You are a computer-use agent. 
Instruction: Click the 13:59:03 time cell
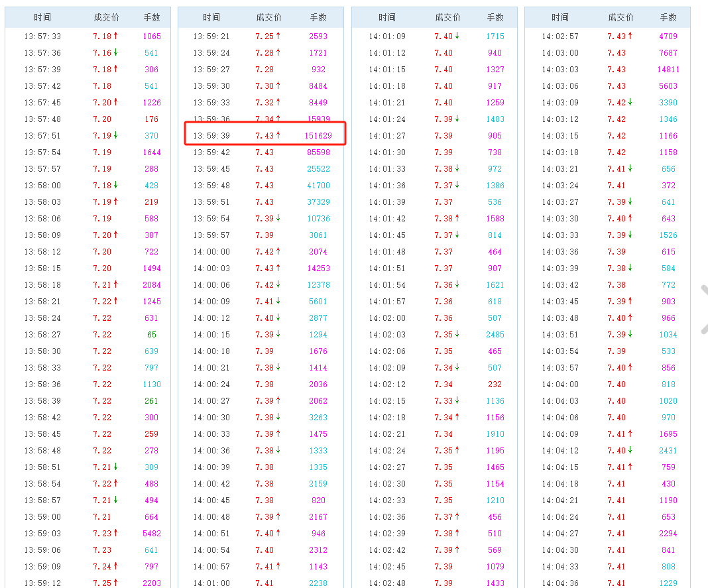pyautogui.click(x=42, y=534)
